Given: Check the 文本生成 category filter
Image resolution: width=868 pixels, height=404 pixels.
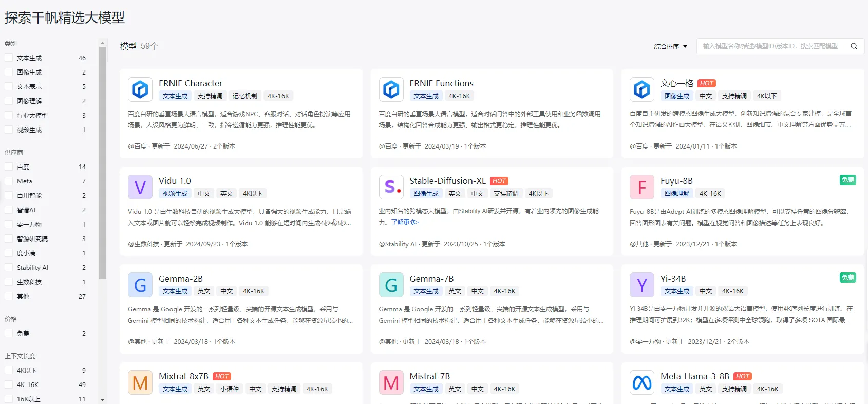Looking at the screenshot, I should [9, 58].
